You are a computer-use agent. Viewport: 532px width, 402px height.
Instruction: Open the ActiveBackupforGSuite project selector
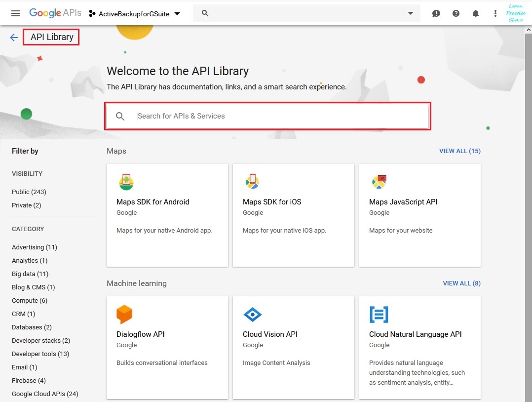134,14
